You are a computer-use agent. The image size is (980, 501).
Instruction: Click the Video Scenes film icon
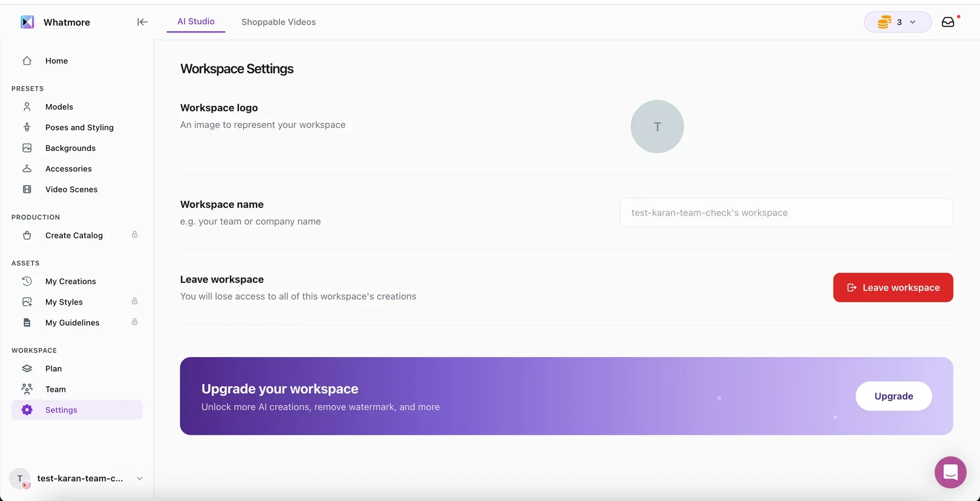click(27, 190)
